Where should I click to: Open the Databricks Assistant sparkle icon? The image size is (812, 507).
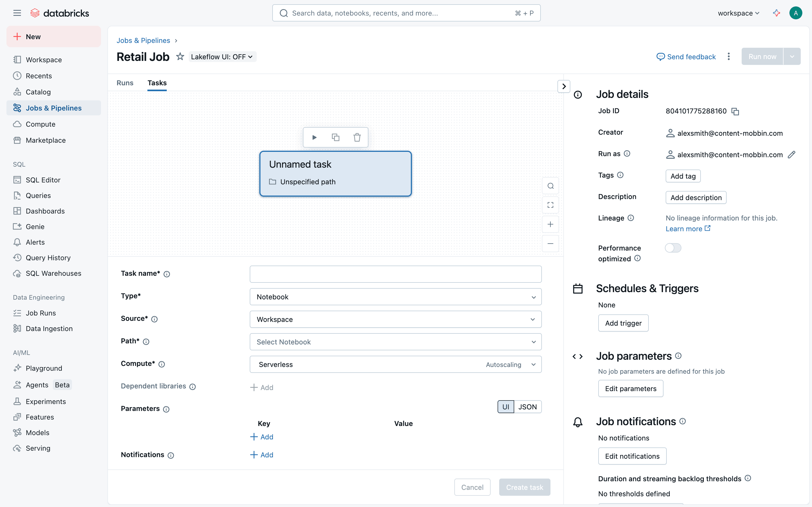(x=777, y=13)
